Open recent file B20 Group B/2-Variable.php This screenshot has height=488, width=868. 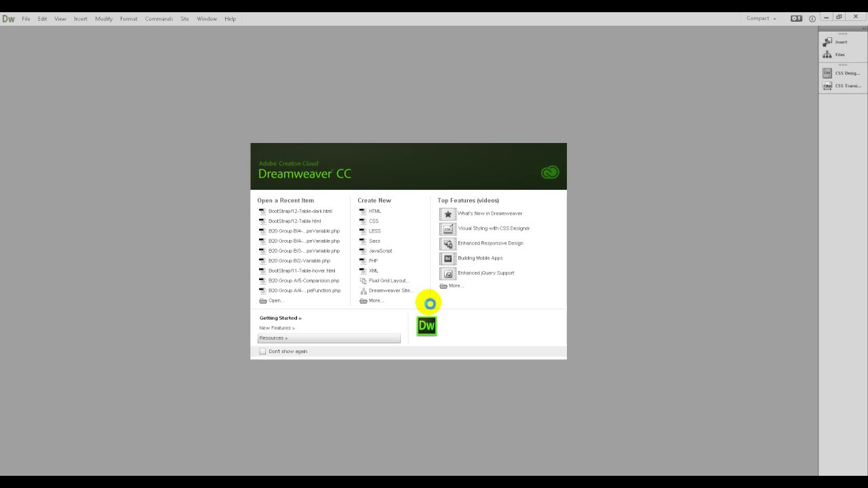tap(295, 261)
